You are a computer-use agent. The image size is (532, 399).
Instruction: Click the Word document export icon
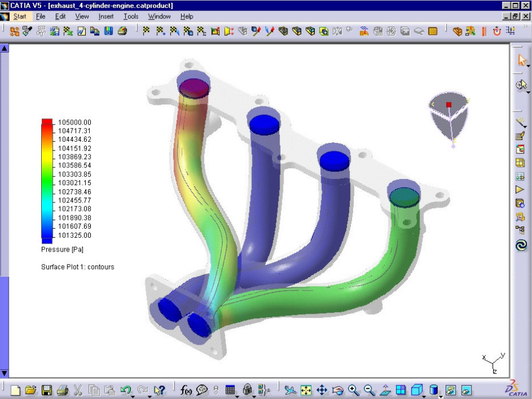click(x=81, y=31)
